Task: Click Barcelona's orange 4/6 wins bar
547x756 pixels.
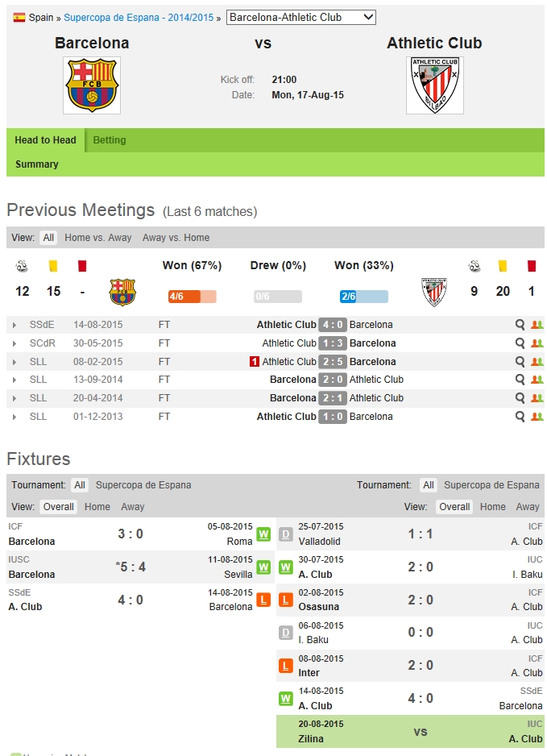Action: click(x=192, y=297)
